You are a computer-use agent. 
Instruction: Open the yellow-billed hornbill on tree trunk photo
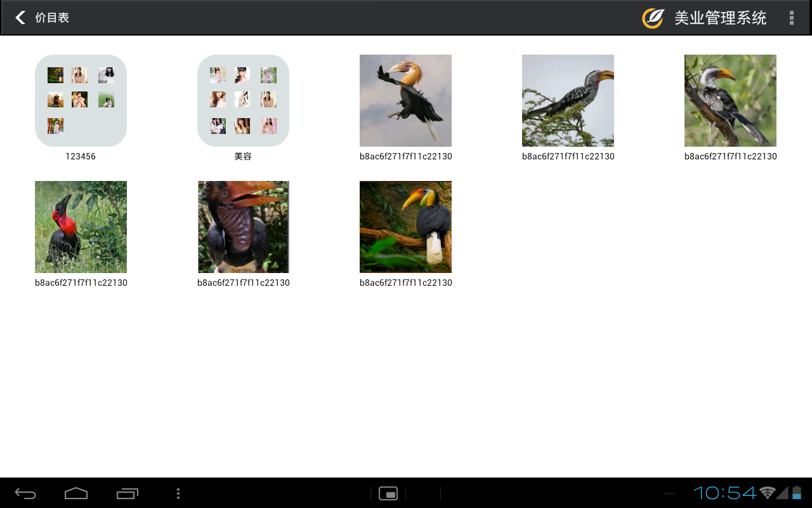(730, 100)
